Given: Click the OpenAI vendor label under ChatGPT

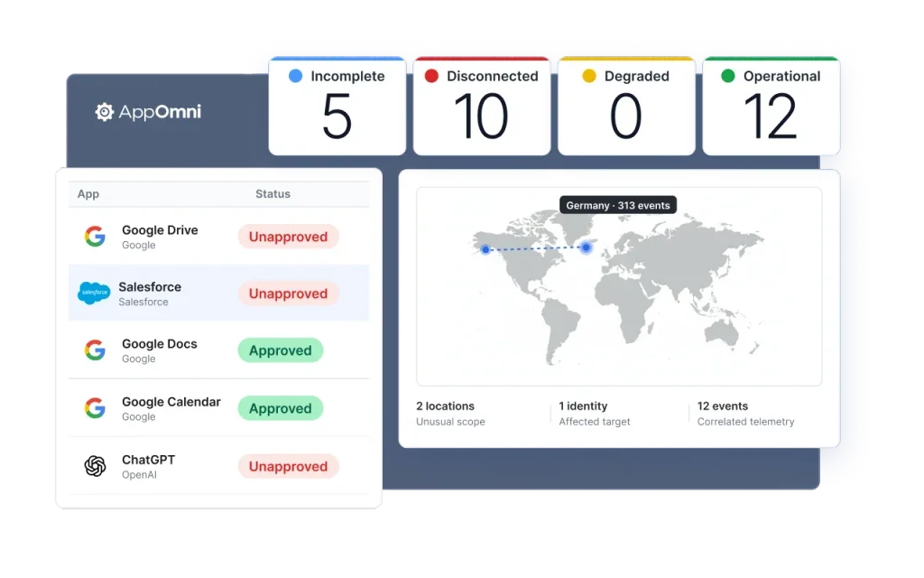Looking at the screenshot, I should pos(139,475).
